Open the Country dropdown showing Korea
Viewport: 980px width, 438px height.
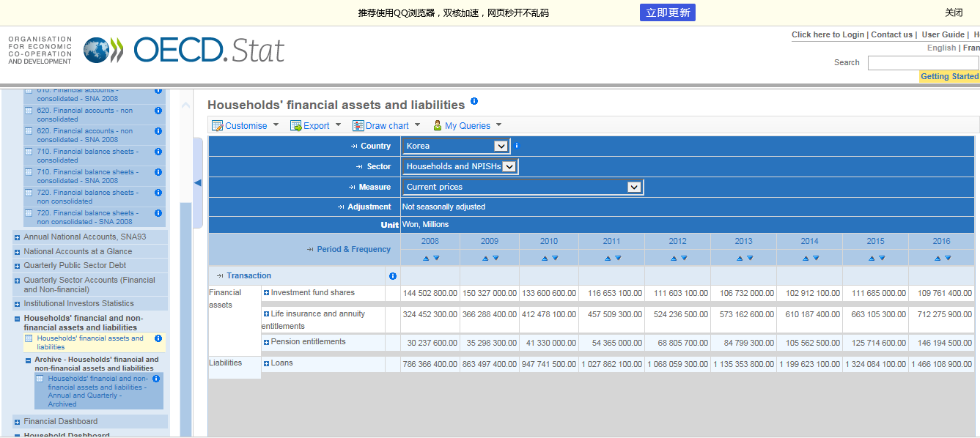[x=456, y=146]
